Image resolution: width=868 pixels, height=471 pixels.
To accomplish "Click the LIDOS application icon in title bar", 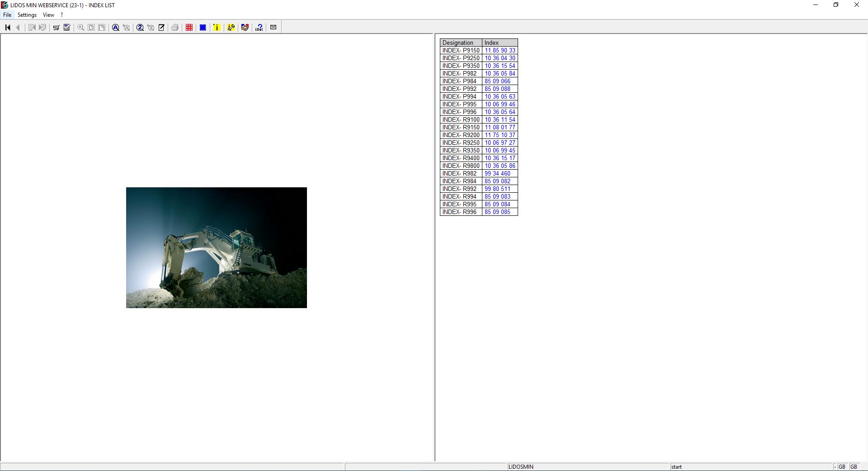I will (5, 5).
